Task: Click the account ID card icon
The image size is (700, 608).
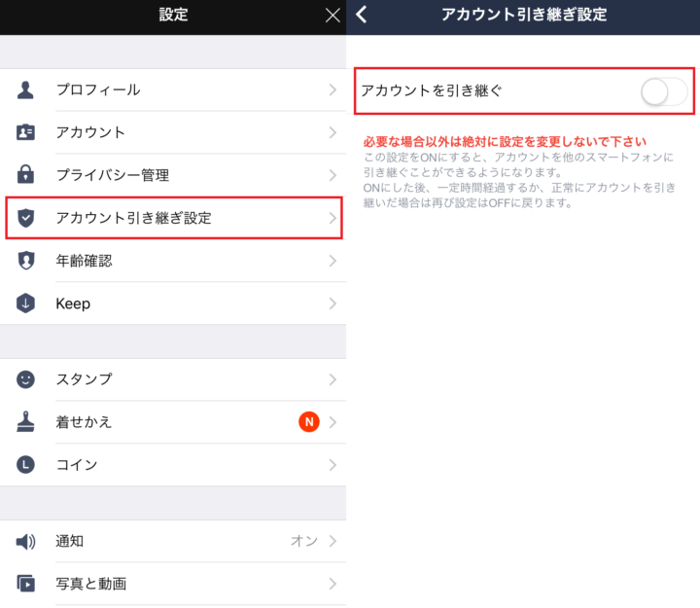Action: point(25,132)
